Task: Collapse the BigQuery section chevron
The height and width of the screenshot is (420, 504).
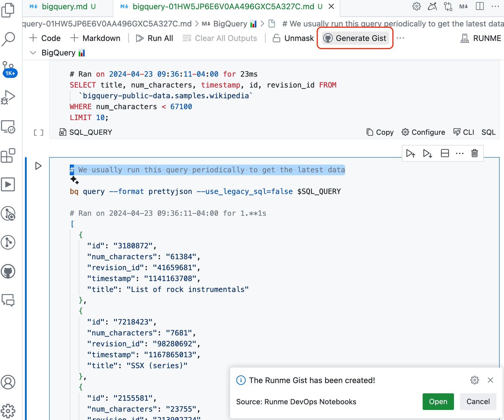Action: (34, 53)
